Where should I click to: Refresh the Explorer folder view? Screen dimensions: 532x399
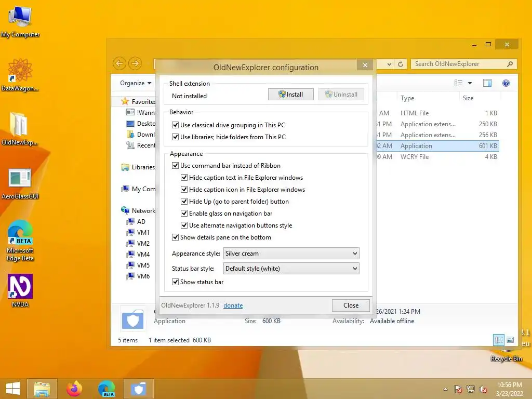(x=401, y=64)
